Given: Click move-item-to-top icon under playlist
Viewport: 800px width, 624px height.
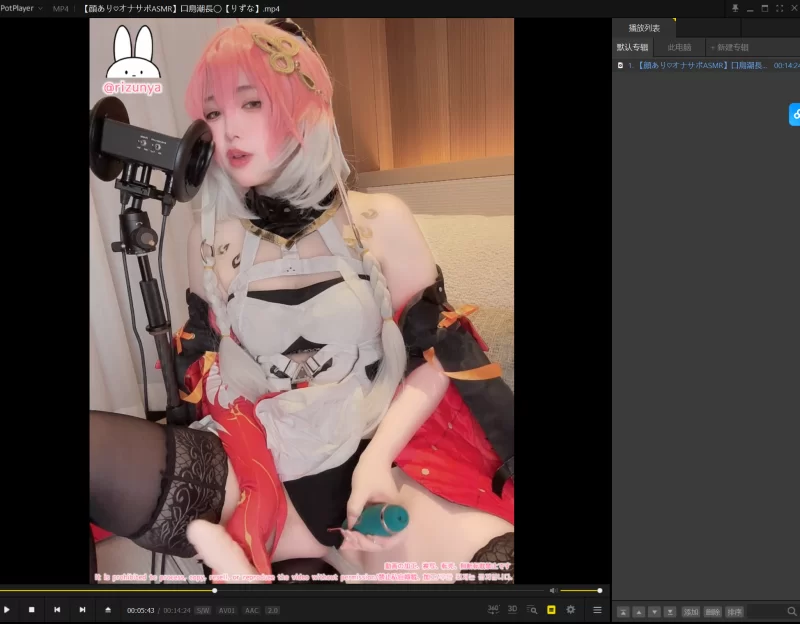Looking at the screenshot, I should 624,611.
